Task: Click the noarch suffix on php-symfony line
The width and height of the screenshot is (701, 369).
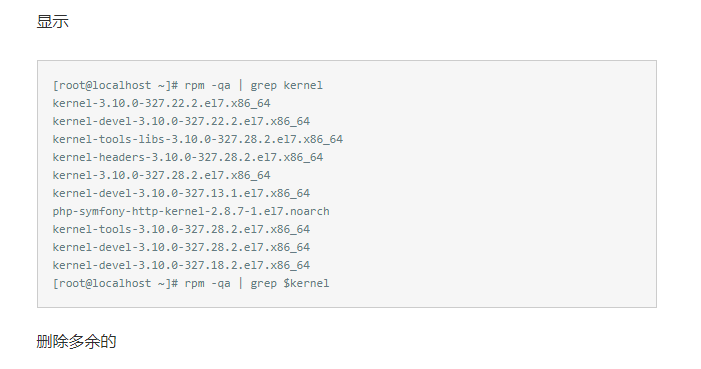Action: point(310,211)
